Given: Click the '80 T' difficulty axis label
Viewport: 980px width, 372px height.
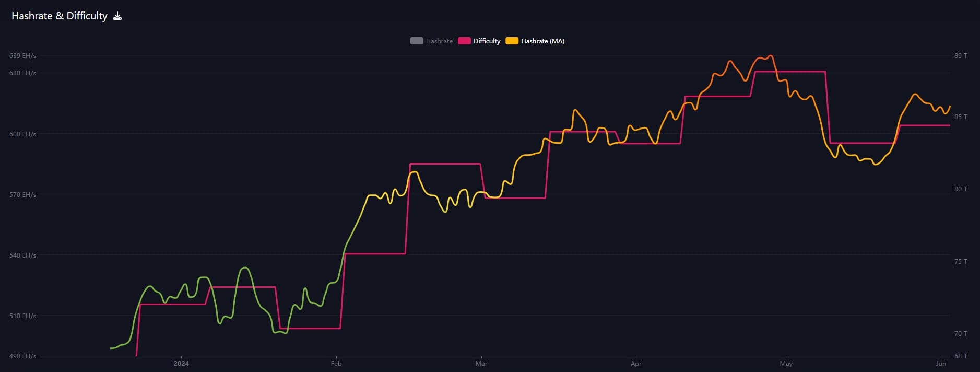Looking at the screenshot, I should pos(961,189).
